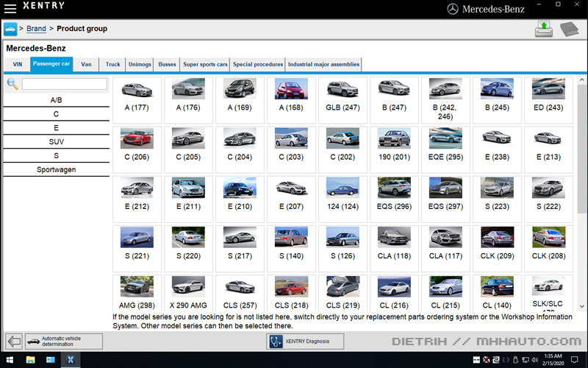Filter by SUV class in sidebar
The width and height of the screenshot is (588, 368).
tap(57, 141)
